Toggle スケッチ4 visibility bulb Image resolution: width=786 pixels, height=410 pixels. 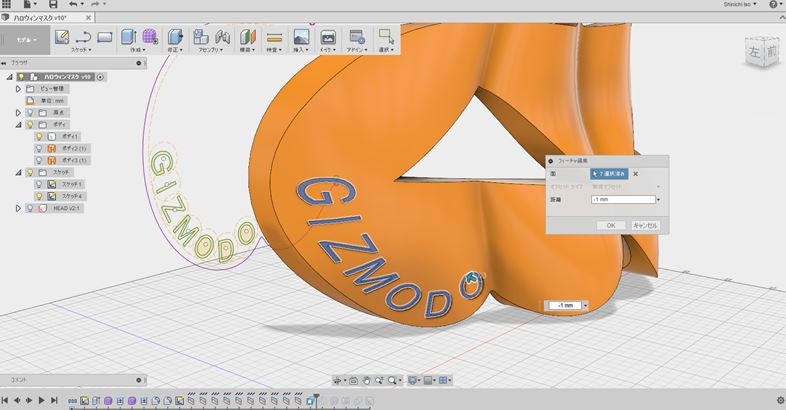point(39,196)
